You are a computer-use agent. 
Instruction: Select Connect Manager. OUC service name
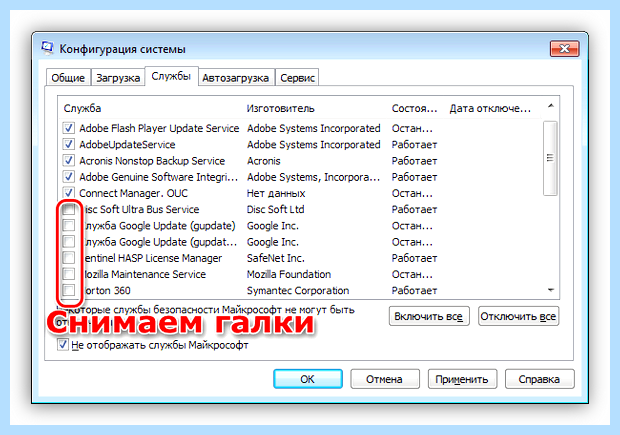pyautogui.click(x=134, y=193)
